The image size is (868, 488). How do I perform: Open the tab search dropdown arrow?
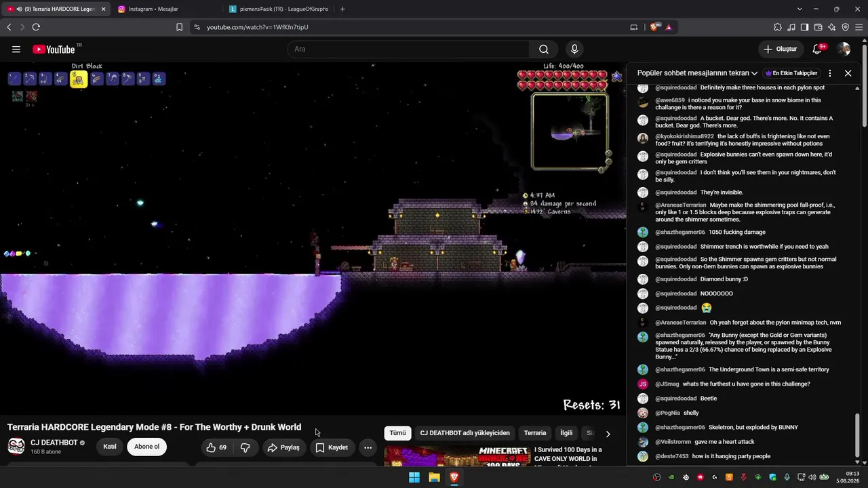(x=800, y=9)
